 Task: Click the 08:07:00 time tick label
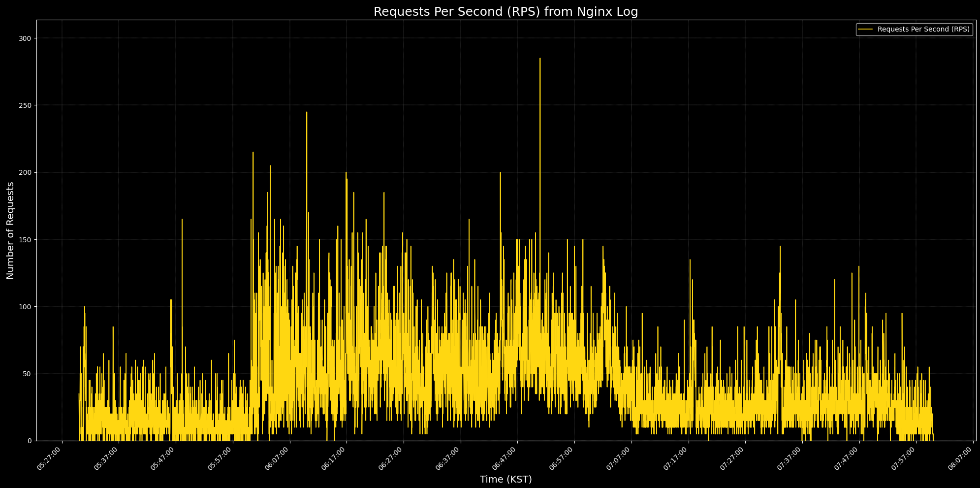click(961, 458)
